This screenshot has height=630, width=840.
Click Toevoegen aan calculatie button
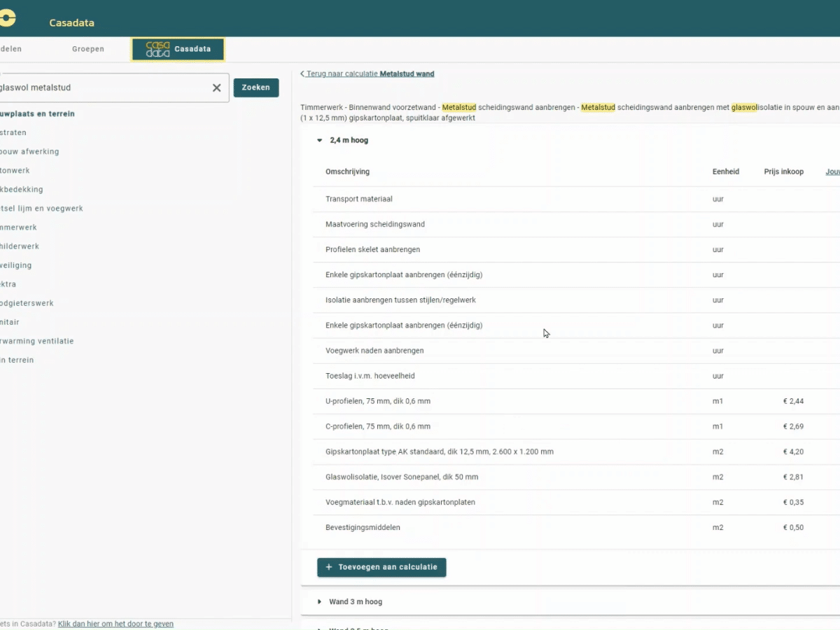tap(381, 567)
